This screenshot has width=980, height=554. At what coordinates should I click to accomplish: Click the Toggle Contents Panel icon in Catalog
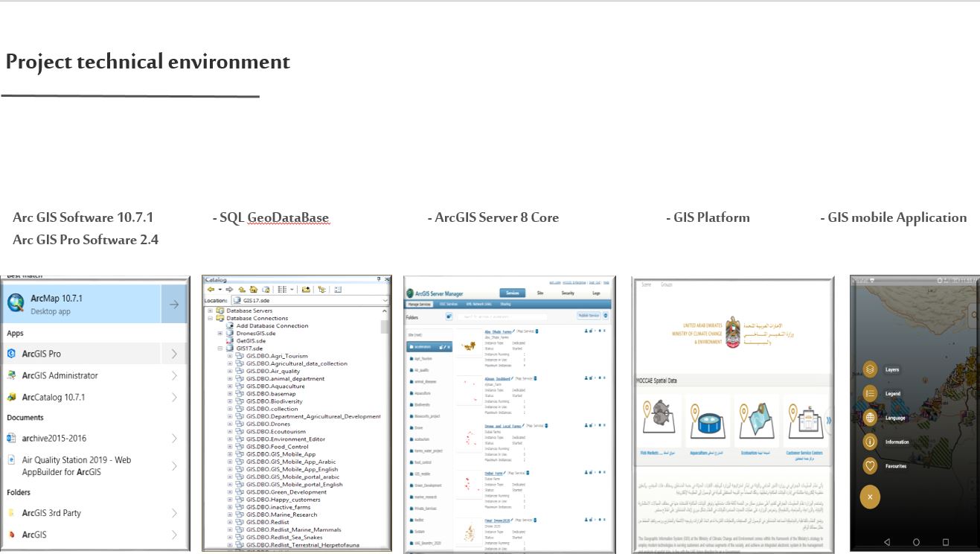pos(322,290)
